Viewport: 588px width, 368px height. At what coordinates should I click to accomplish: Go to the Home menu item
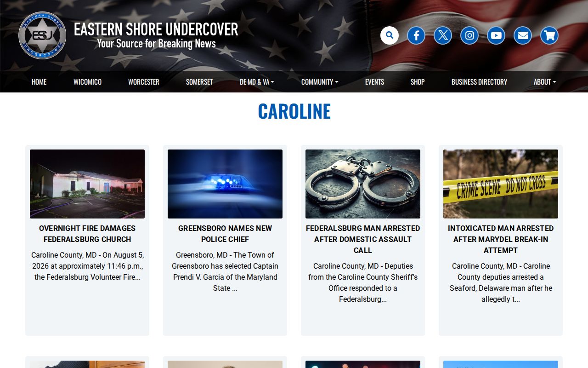[x=39, y=82]
